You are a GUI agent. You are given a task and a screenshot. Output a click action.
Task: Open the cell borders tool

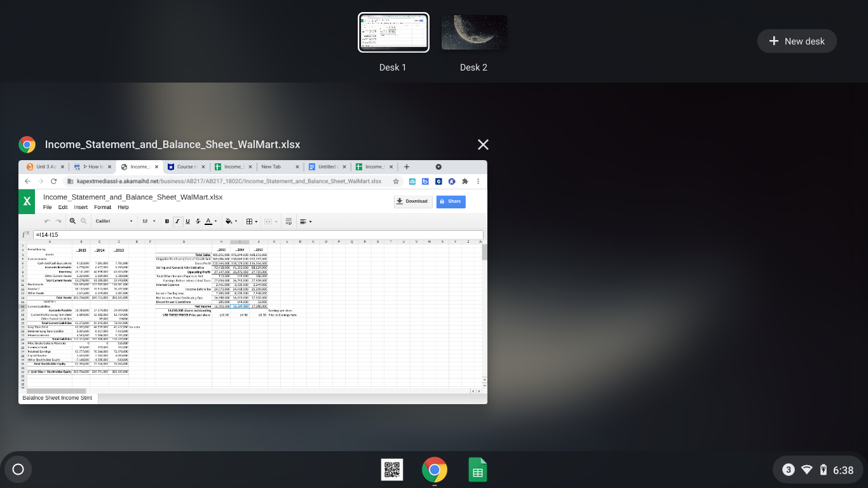pos(250,221)
